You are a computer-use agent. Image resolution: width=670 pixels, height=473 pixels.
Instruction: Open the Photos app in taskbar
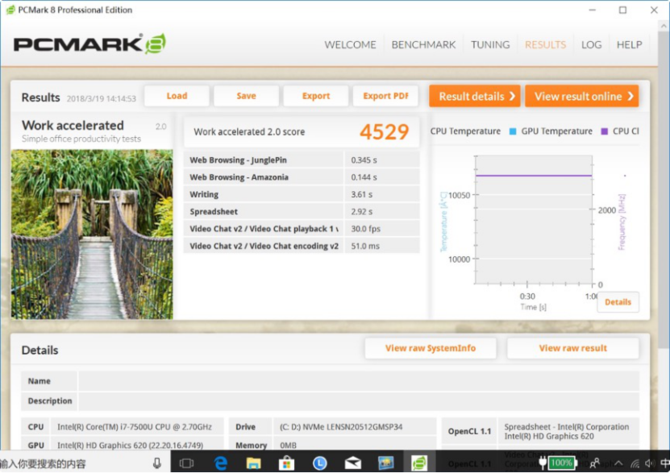pyautogui.click(x=386, y=463)
